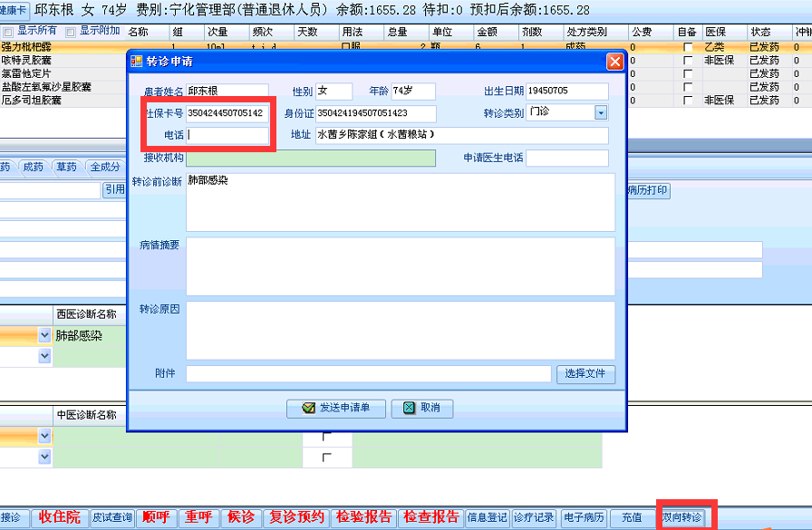Click the 申请医生电话 field
The width and height of the screenshot is (812, 530).
(x=567, y=158)
